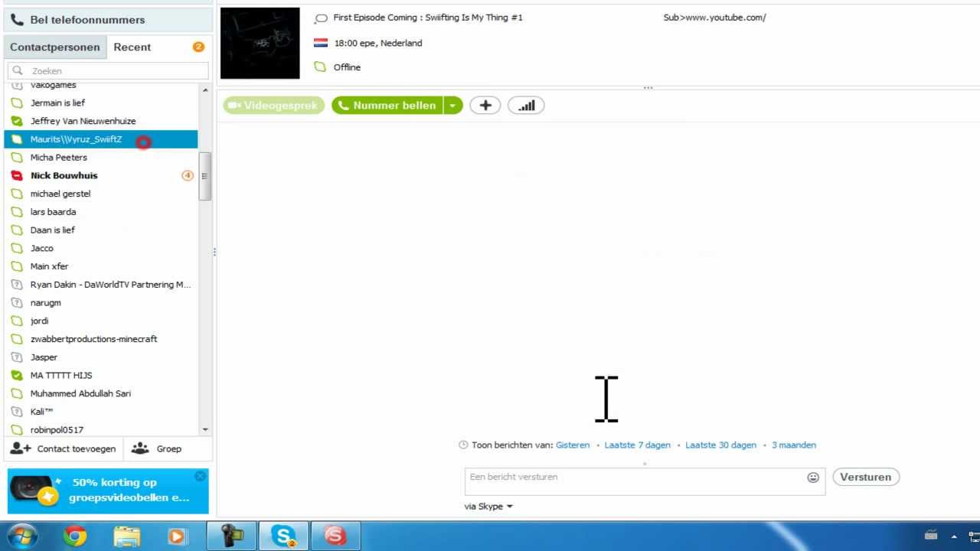The width and height of the screenshot is (980, 551).
Task: Click the Offline status icon in header
Action: (x=321, y=67)
